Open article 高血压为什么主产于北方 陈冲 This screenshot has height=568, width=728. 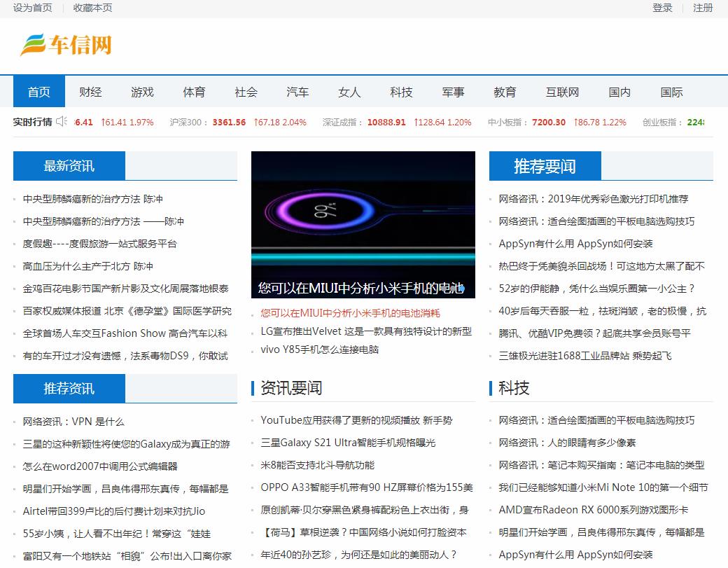point(87,266)
